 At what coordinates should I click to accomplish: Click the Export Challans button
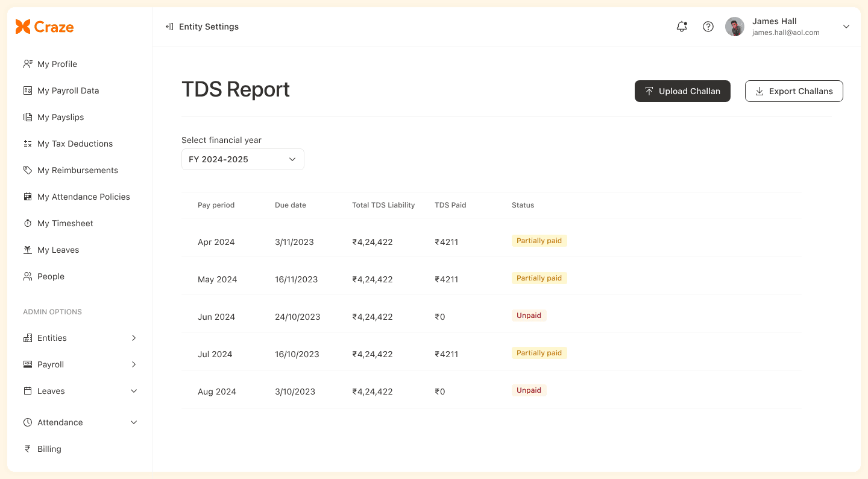[794, 91]
